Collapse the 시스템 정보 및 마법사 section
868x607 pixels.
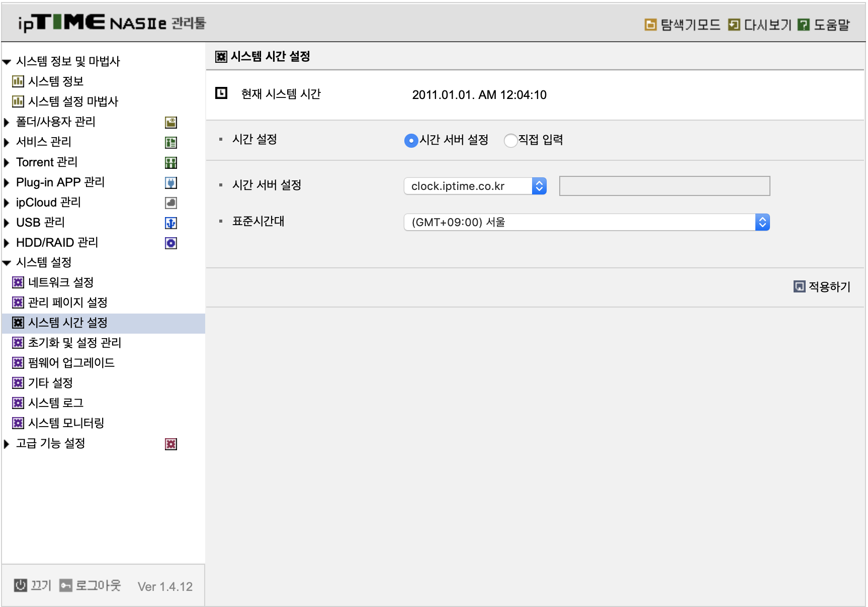point(7,62)
